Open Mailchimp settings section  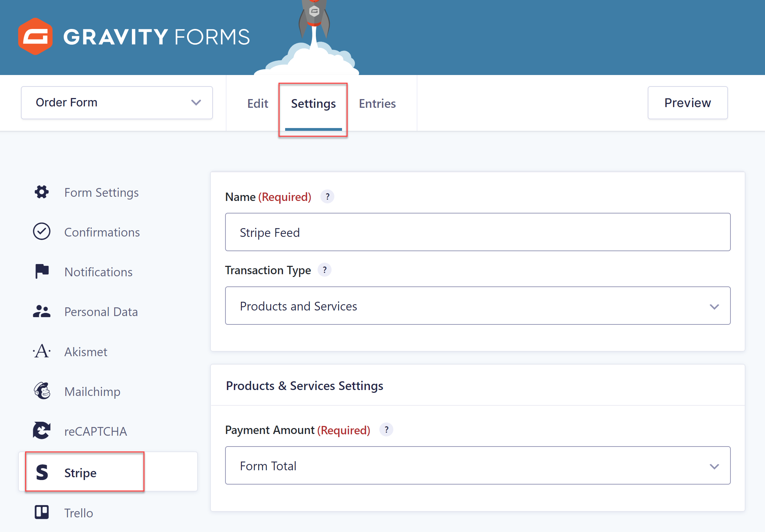point(108,391)
